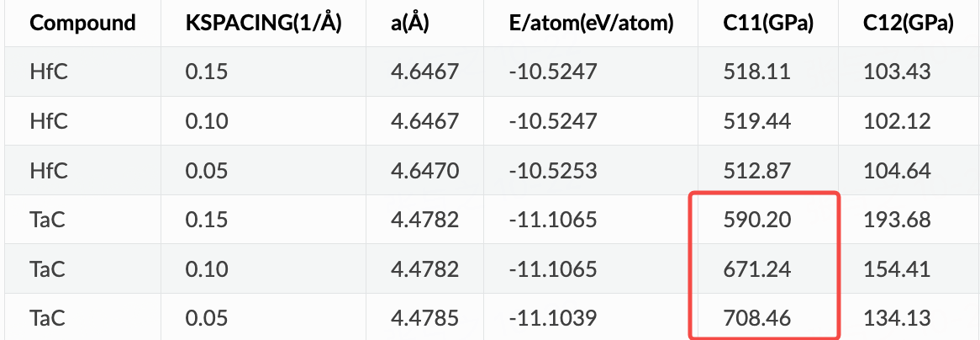980x340 pixels.
Task: Select the C11 value 671.24
Action: tap(757, 269)
